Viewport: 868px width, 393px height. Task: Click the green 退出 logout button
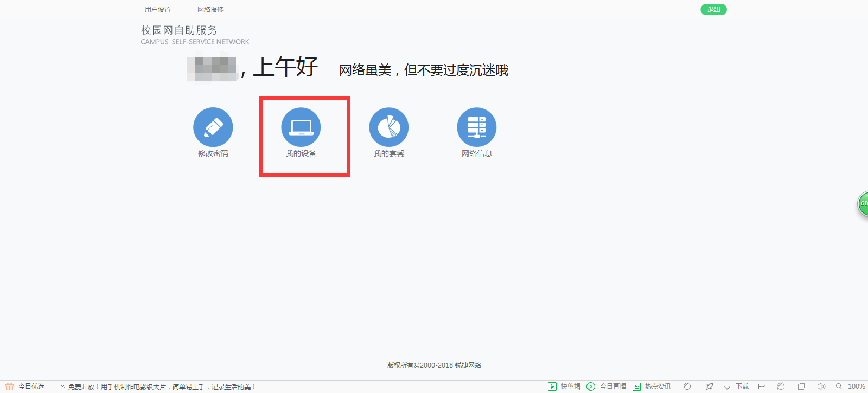pos(713,10)
